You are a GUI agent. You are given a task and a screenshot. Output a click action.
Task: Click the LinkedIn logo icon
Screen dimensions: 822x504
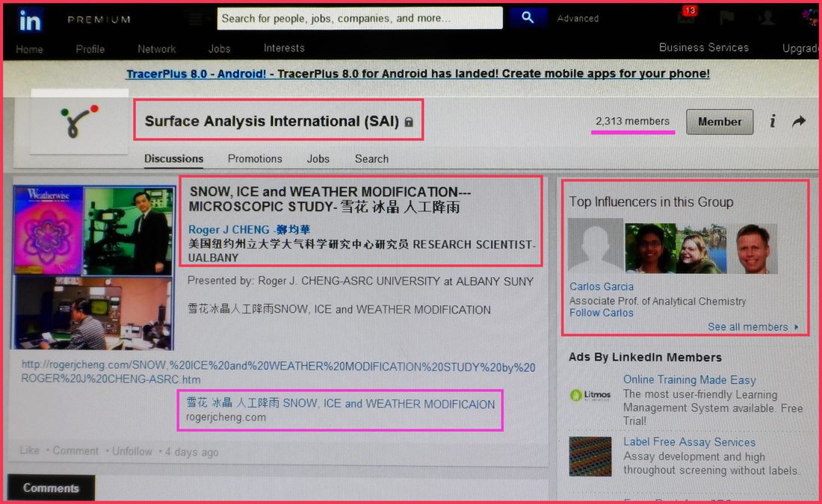(x=31, y=20)
